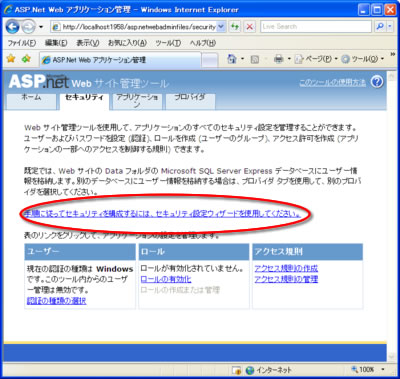The width and height of the screenshot is (400, 379).
Task: Open the ページ(P) toolbar dropdown
Action: (x=315, y=59)
